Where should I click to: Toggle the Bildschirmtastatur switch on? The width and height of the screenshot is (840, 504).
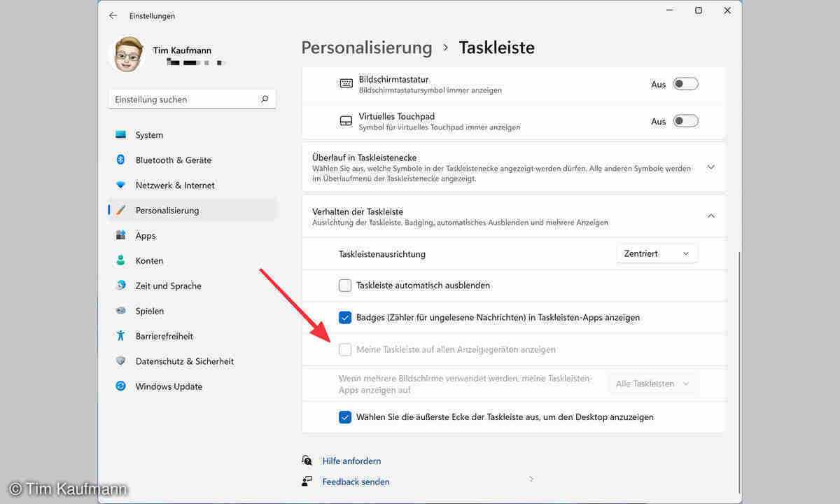click(x=685, y=84)
